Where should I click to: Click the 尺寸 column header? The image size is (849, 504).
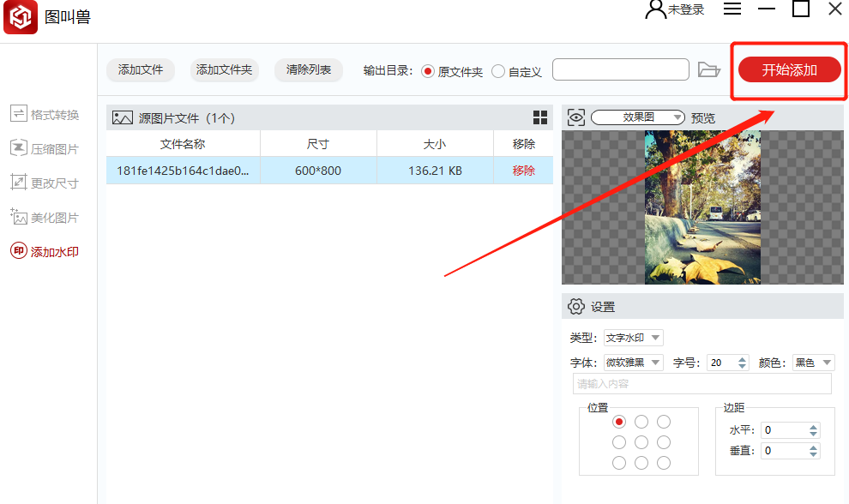coord(318,144)
